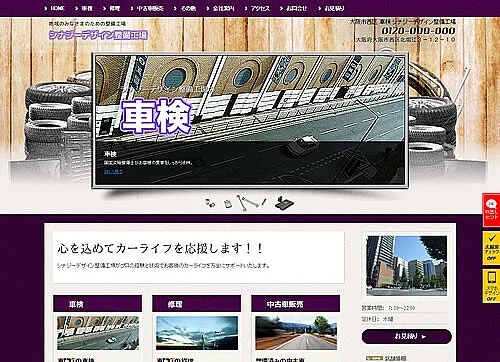Click the 車検 card header
Viewport: 500px width, 362px height.
tap(97, 304)
